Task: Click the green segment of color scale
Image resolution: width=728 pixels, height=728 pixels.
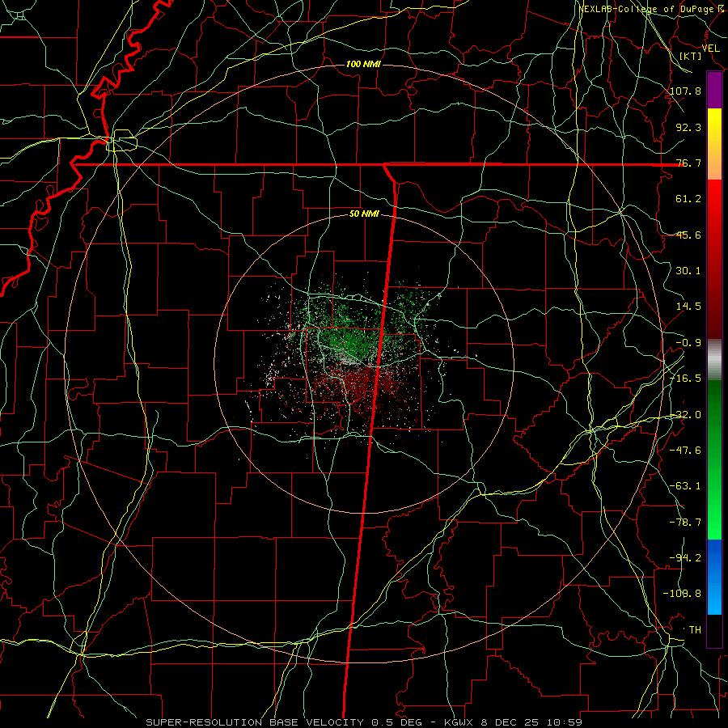Action: pos(714,459)
